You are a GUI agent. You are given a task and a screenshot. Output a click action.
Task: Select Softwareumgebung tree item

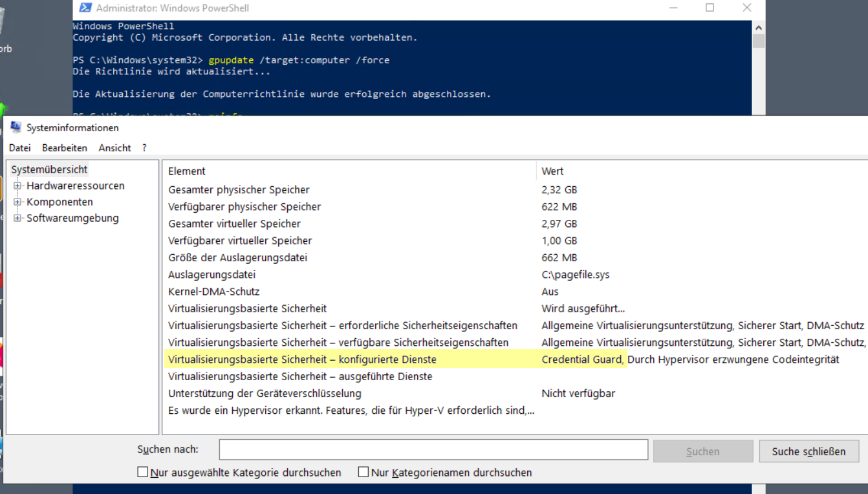coord(72,218)
